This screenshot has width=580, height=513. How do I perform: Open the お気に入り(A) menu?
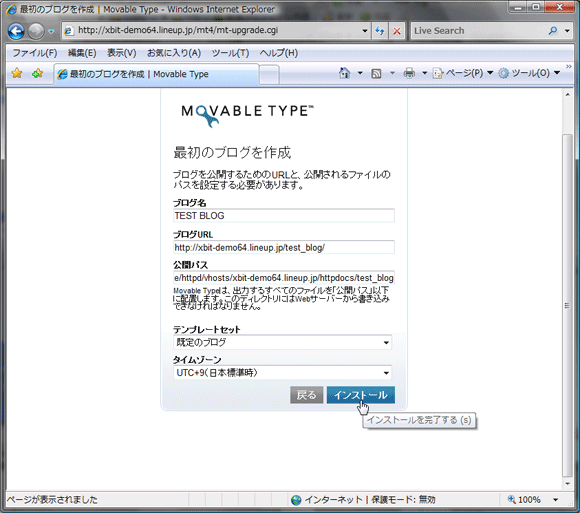pyautogui.click(x=174, y=53)
